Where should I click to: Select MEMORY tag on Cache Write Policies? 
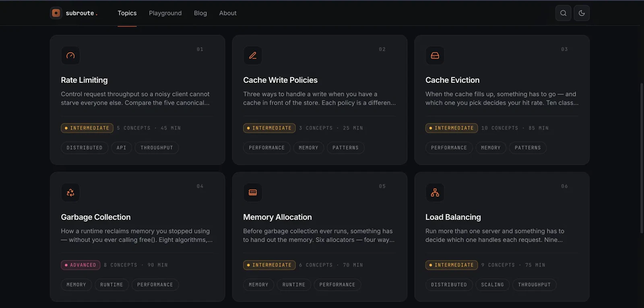(x=309, y=148)
